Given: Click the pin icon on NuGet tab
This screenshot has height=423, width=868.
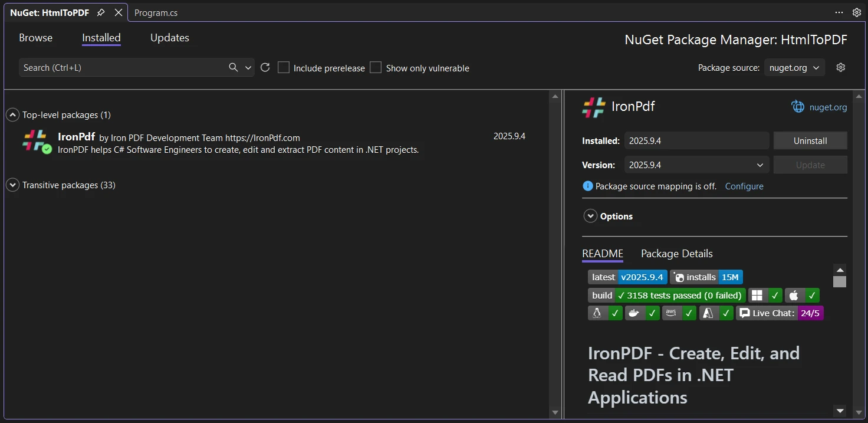Looking at the screenshot, I should click(x=101, y=12).
